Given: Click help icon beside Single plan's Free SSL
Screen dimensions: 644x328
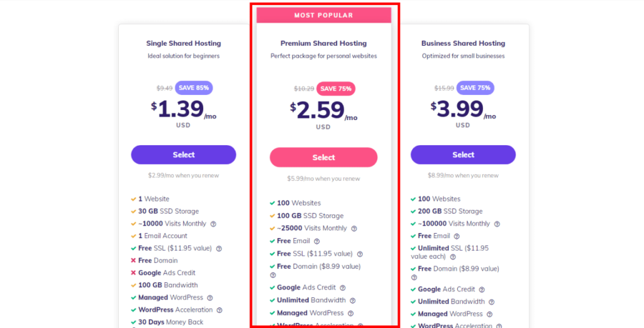Looking at the screenshot, I should coord(219,249).
